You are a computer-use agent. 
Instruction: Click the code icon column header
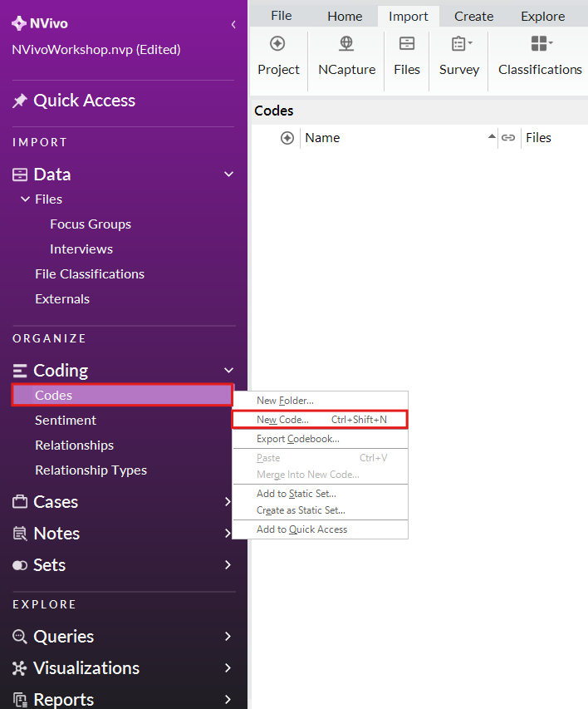[x=287, y=138]
